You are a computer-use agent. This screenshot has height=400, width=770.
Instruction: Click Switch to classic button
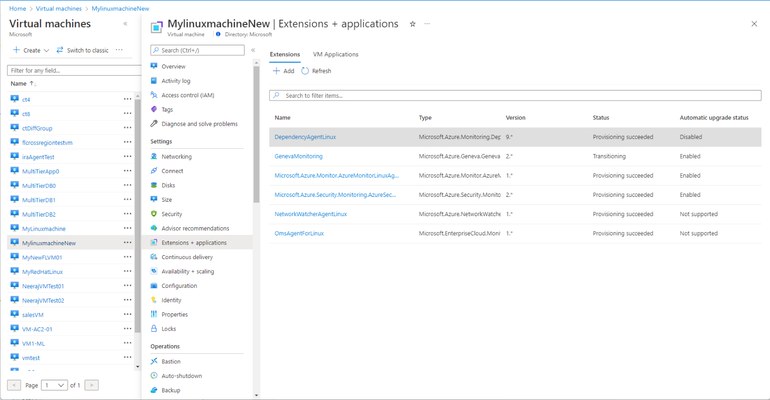pyautogui.click(x=82, y=50)
